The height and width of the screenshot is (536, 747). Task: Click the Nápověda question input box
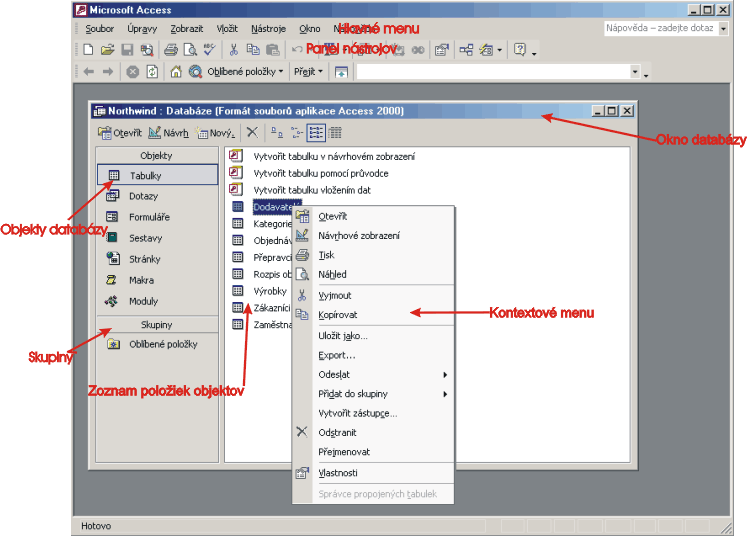coord(661,28)
